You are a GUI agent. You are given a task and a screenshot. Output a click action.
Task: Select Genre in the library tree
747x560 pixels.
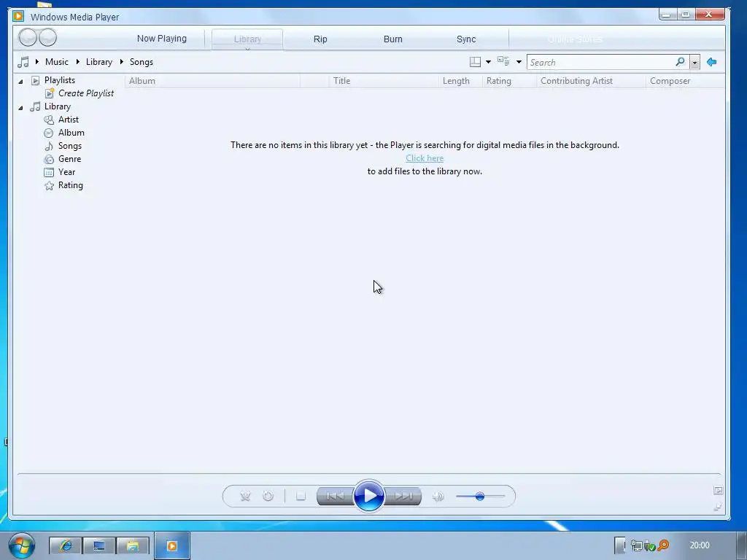[69, 159]
